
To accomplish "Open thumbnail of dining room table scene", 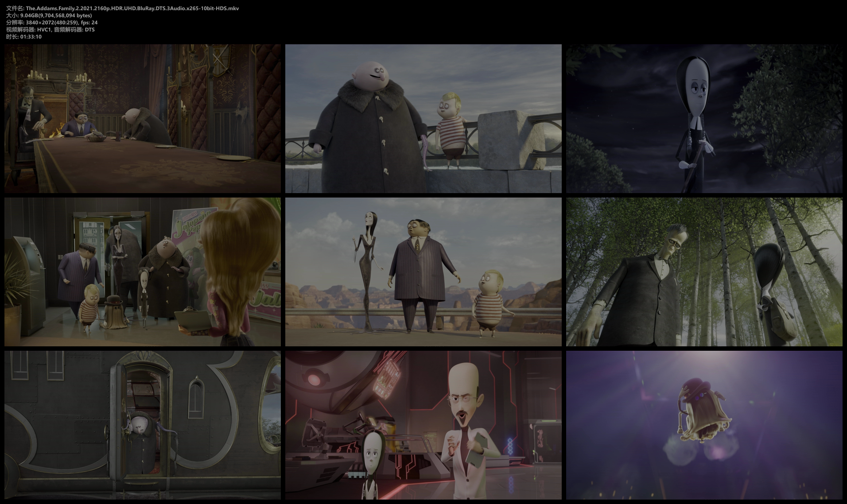I will point(143,119).
